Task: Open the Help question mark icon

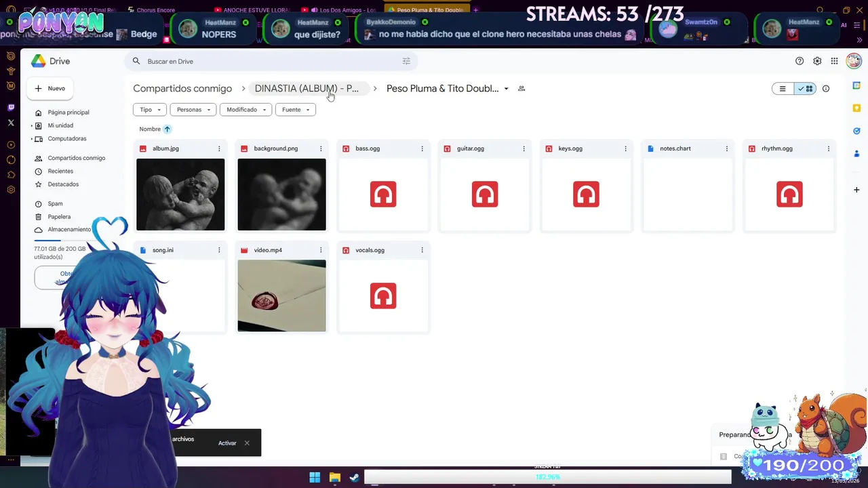Action: [x=800, y=61]
